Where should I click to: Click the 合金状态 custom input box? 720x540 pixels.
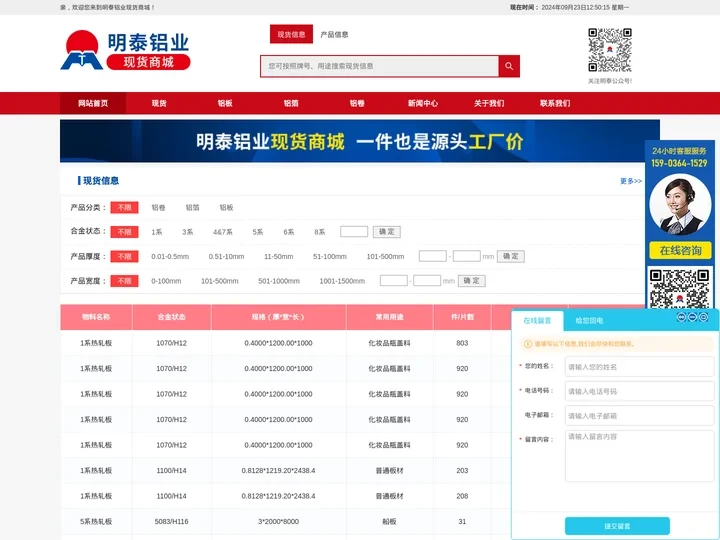354,231
